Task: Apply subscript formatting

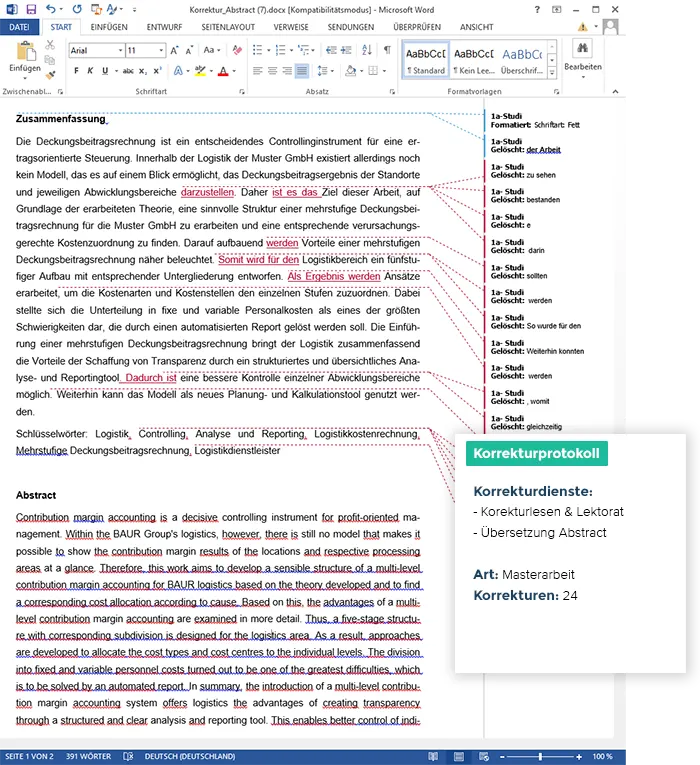Action: point(142,71)
